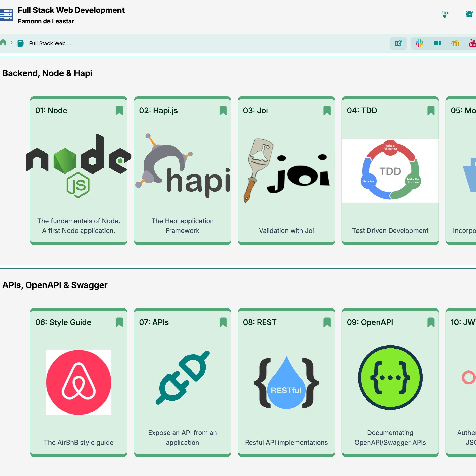Screen dimensions: 476x476
Task: Click bookmark icon on 08: REST card
Action: (x=327, y=322)
